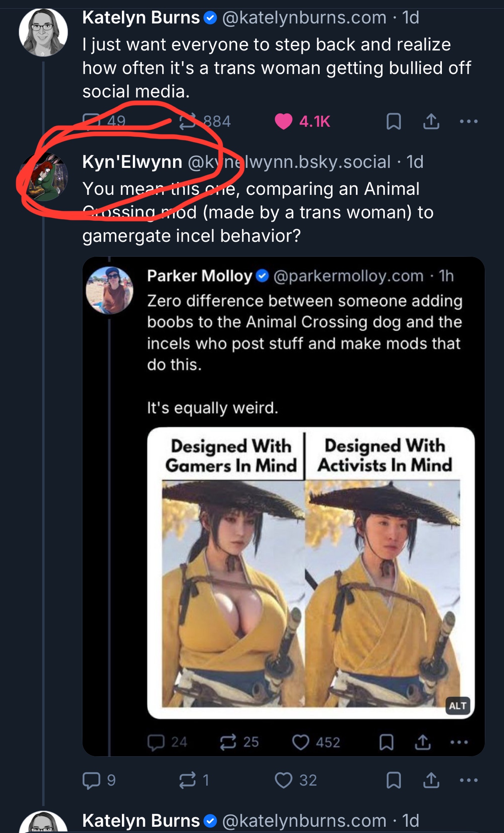Bookmark Kyn'Elwynn's reply post
This screenshot has height=833, width=504.
[393, 780]
